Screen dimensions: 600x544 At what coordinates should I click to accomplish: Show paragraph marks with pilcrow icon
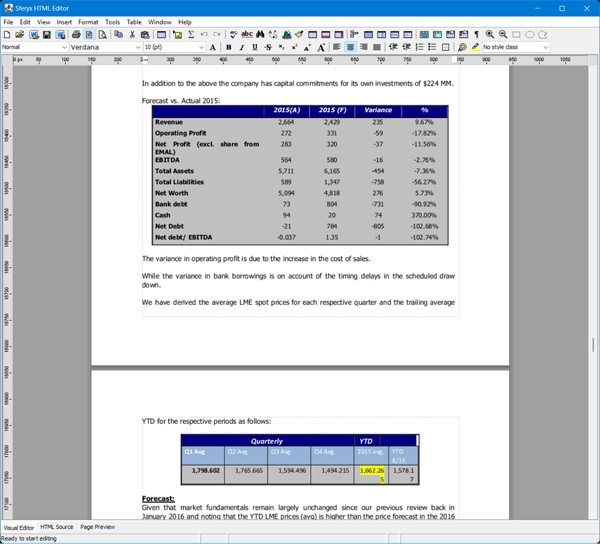tap(476, 34)
